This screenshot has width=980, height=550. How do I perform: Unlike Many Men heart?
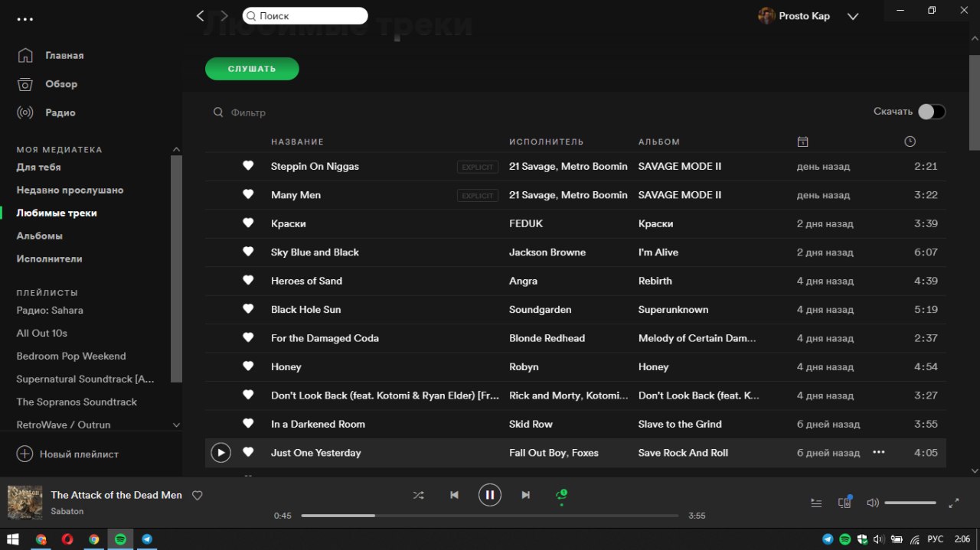click(248, 194)
